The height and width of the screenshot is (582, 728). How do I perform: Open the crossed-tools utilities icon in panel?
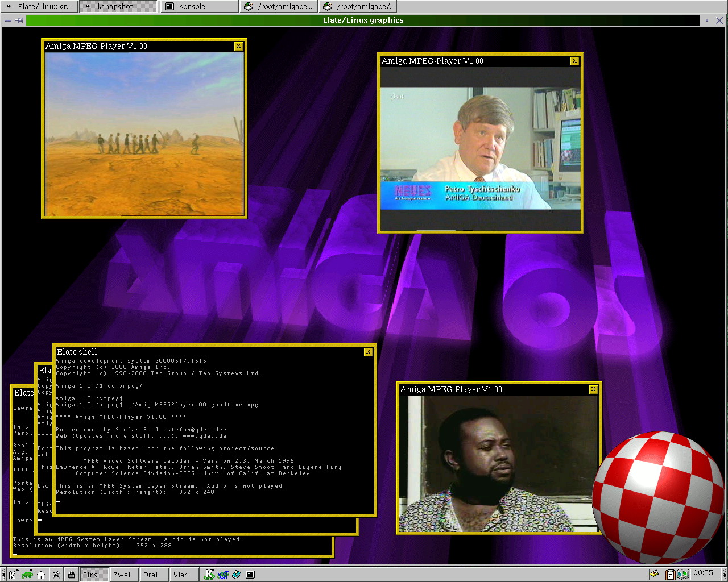point(56,575)
